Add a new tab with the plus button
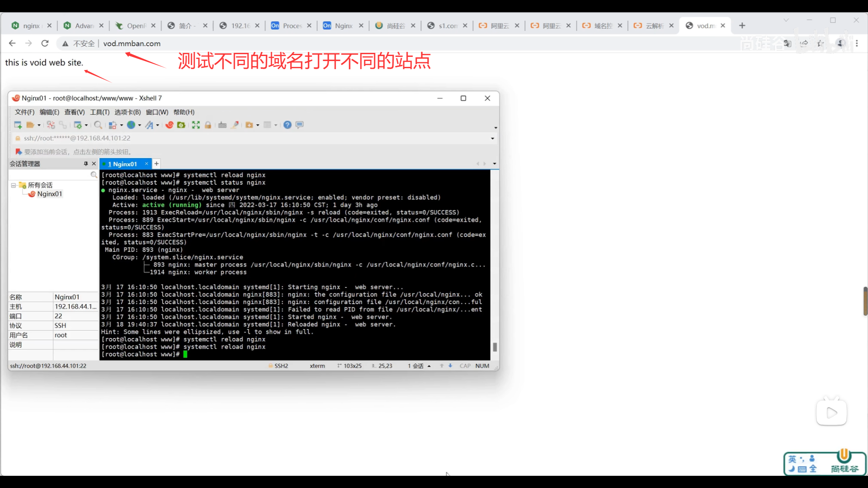868x488 pixels. (x=156, y=164)
